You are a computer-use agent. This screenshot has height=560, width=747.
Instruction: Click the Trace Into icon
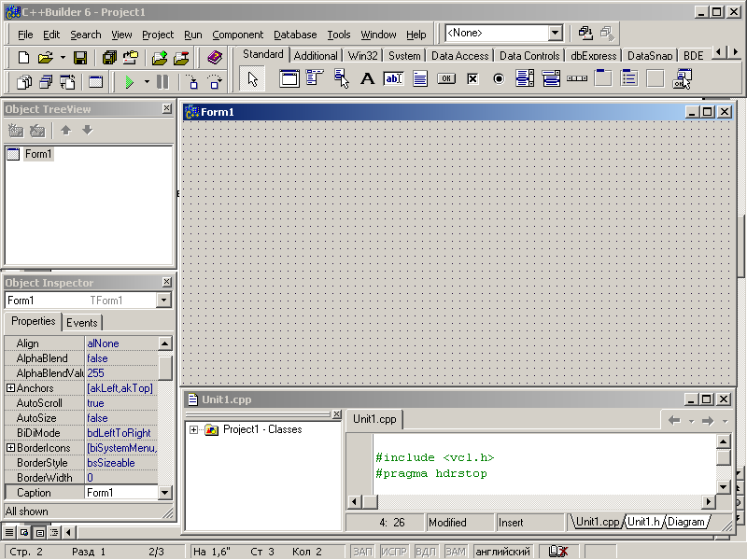tap(192, 82)
